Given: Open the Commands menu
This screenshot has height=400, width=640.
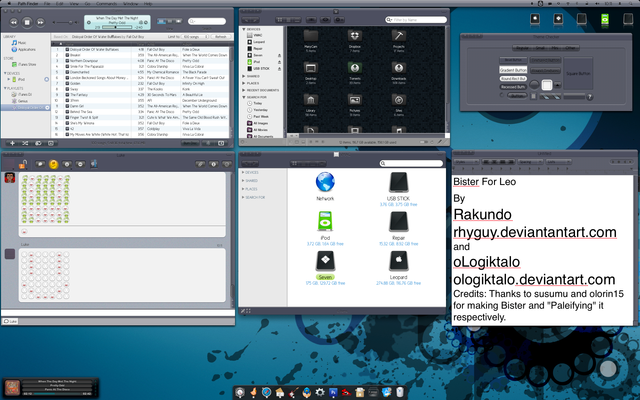Looking at the screenshot, I should pyautogui.click(x=107, y=3).
